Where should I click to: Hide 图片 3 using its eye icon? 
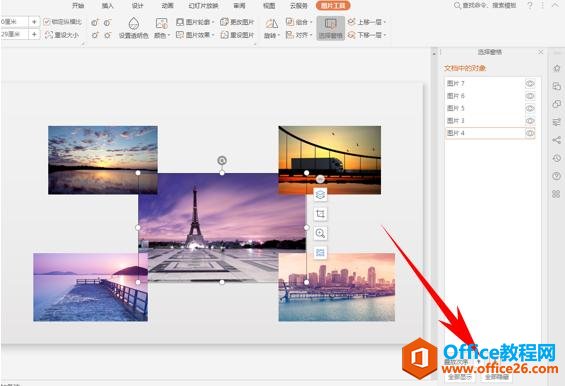click(x=530, y=120)
